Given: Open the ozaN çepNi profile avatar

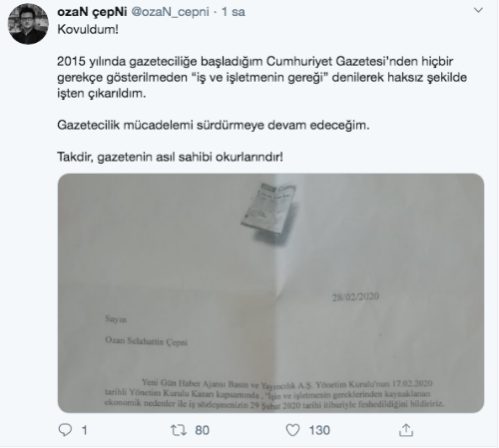Looking at the screenshot, I should click(28, 24).
